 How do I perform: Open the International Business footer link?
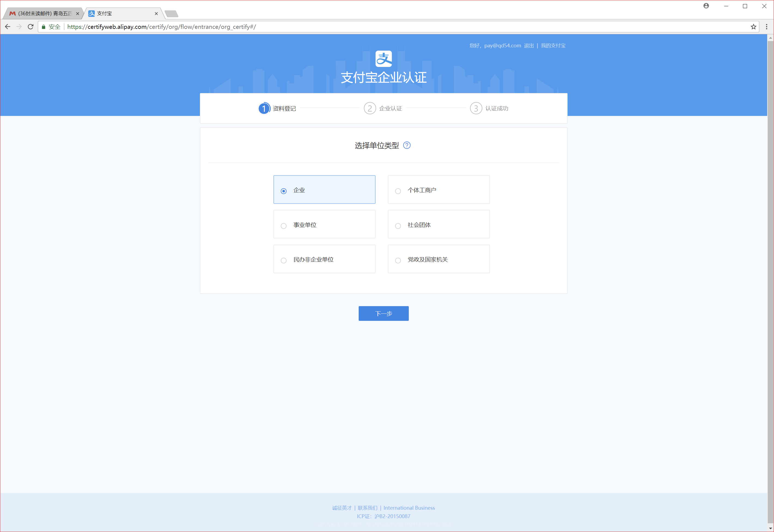tap(409, 508)
